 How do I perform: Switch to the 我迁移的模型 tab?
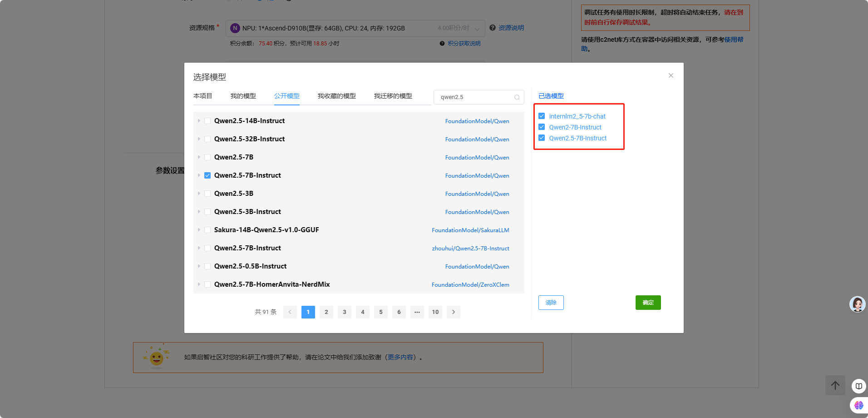[x=393, y=96]
